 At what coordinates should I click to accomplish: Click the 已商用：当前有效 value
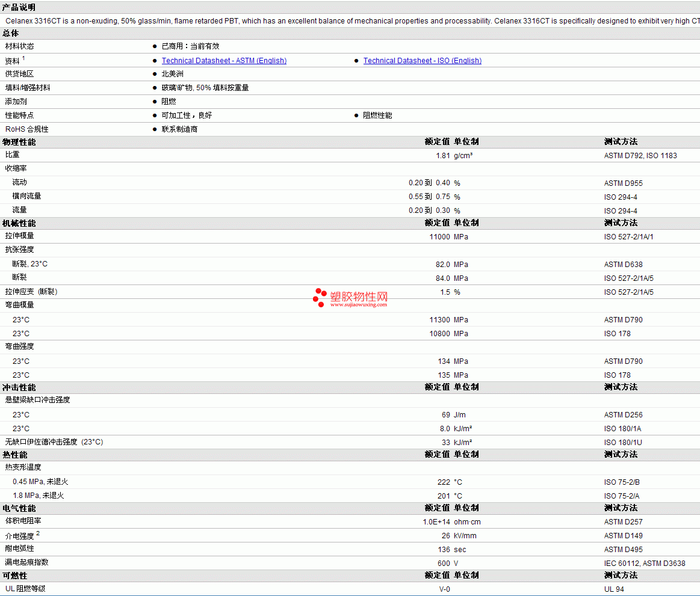pyautogui.click(x=190, y=46)
